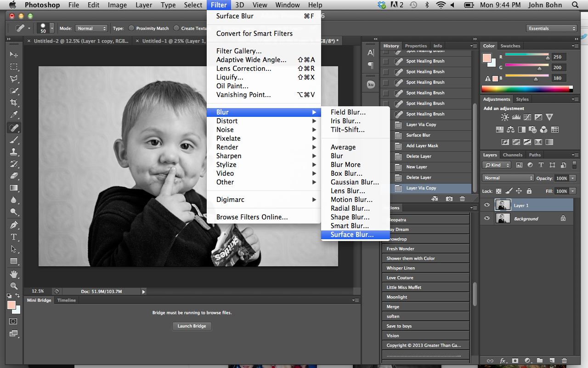Open the brush preset picker arrow

52,28
